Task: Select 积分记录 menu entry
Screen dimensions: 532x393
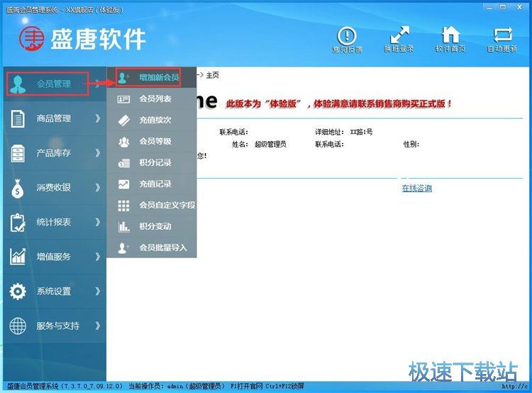Action: (152, 162)
